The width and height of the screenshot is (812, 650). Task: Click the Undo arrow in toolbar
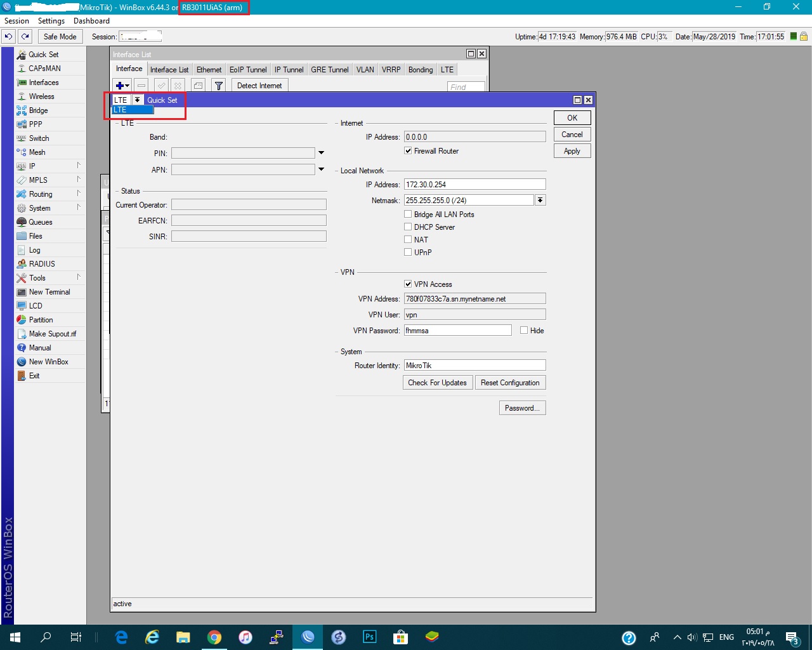coord(8,37)
